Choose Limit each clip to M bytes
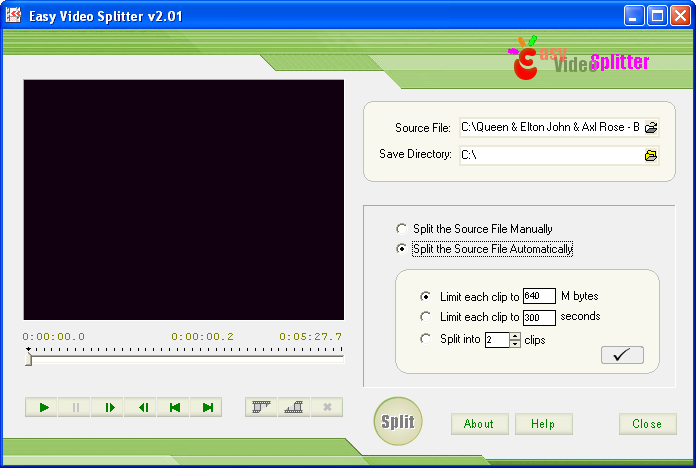 [x=426, y=296]
